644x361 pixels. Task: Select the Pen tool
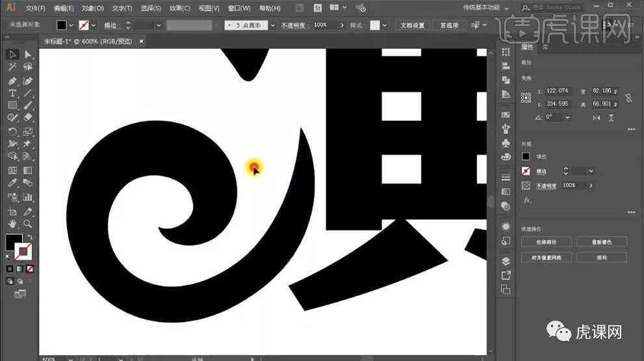12,81
